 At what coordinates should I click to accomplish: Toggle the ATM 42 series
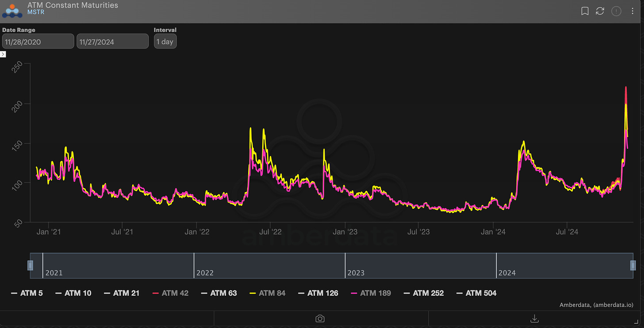tap(170, 293)
